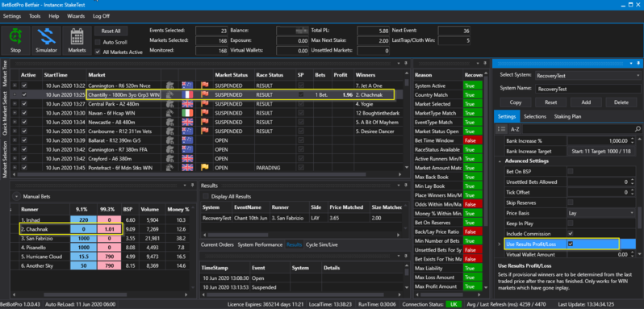
Task: Click the Irish flag icon in Navan row
Action: point(187,113)
